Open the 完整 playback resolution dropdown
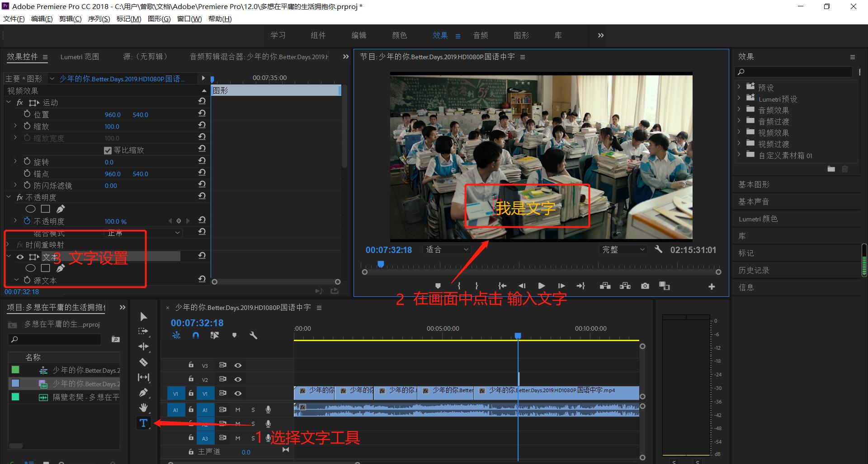Screen dimensions: 868x464 [x=623, y=249]
